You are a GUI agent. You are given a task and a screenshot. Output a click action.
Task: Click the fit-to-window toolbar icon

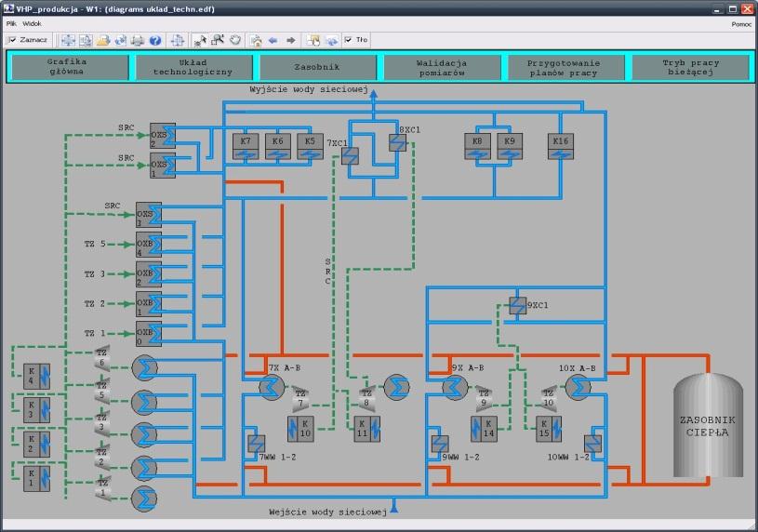tap(68, 40)
